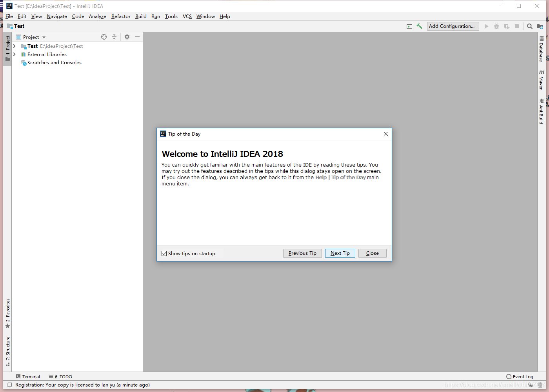Open the 7: Structure side tab
This screenshot has width=549, height=392.
(7, 352)
